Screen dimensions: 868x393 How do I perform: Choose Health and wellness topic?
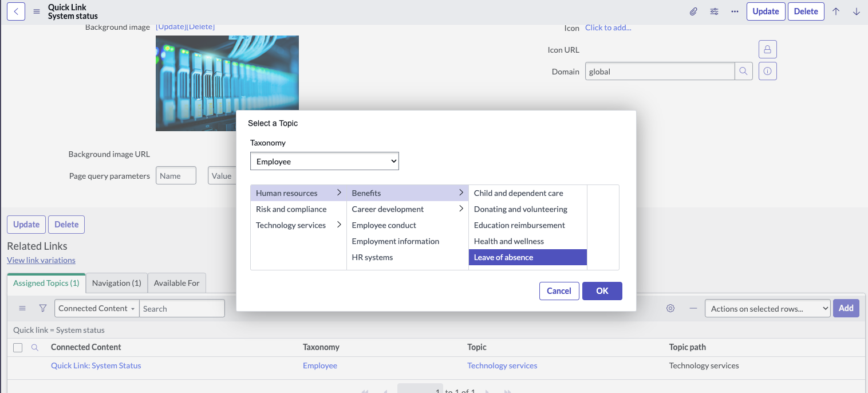[528, 241]
